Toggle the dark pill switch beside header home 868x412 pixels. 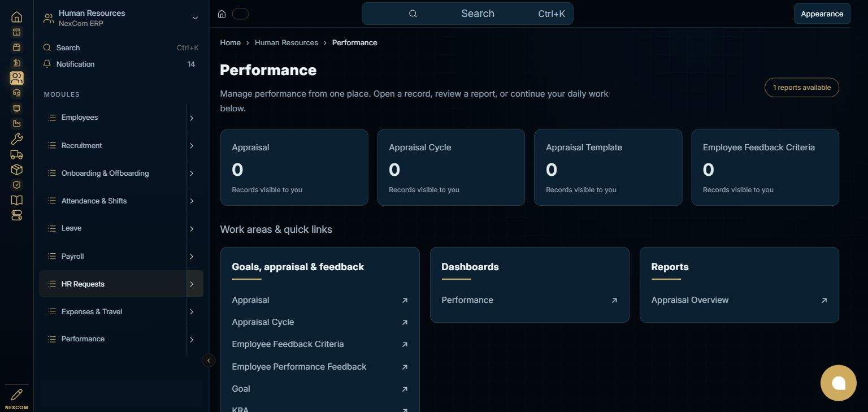coord(240,14)
